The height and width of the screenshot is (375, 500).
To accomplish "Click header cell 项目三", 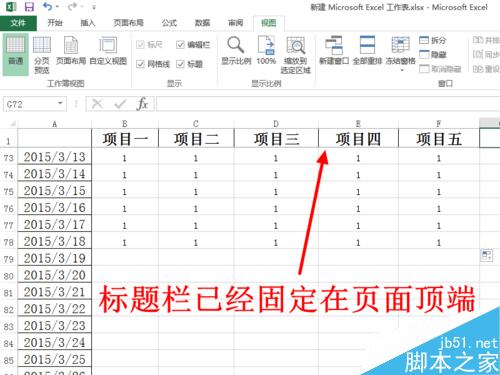I will [x=276, y=139].
